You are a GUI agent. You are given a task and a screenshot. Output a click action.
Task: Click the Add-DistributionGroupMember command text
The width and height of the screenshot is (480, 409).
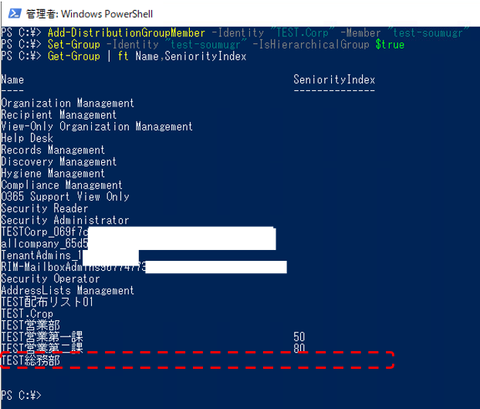(126, 33)
